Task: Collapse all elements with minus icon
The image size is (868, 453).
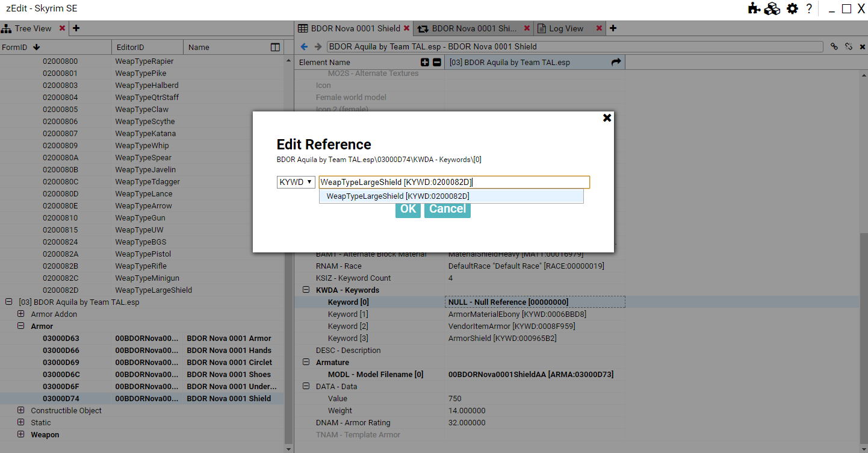Action: (x=437, y=62)
